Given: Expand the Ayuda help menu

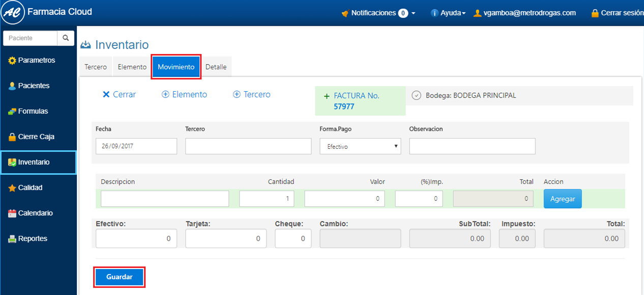Looking at the screenshot, I should pyautogui.click(x=448, y=13).
